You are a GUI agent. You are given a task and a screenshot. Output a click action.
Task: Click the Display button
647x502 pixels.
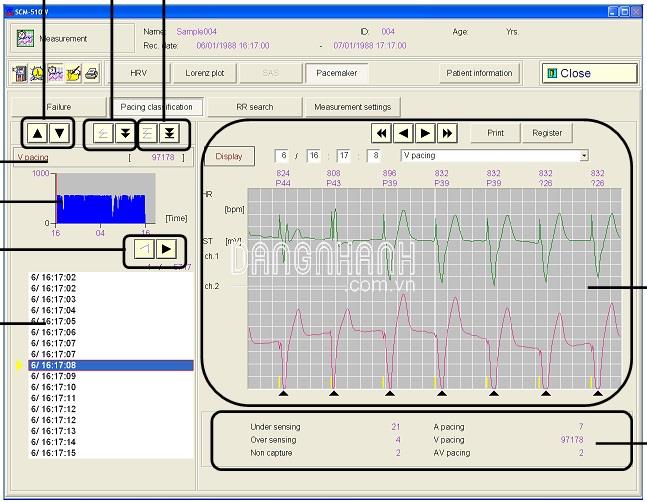229,156
